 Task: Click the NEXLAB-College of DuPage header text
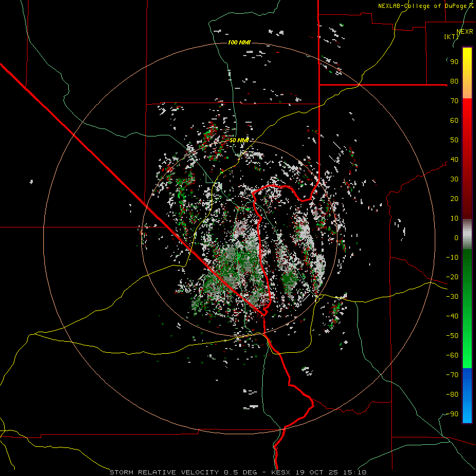pos(425,6)
